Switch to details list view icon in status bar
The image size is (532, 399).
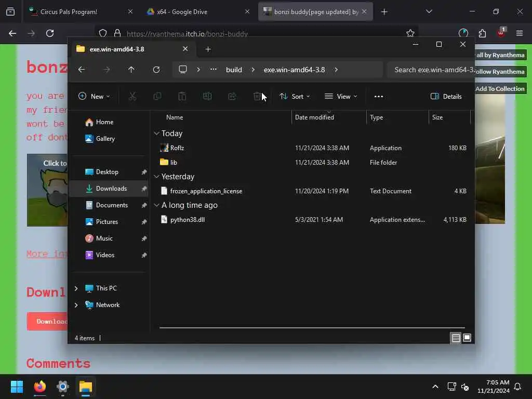(456, 338)
